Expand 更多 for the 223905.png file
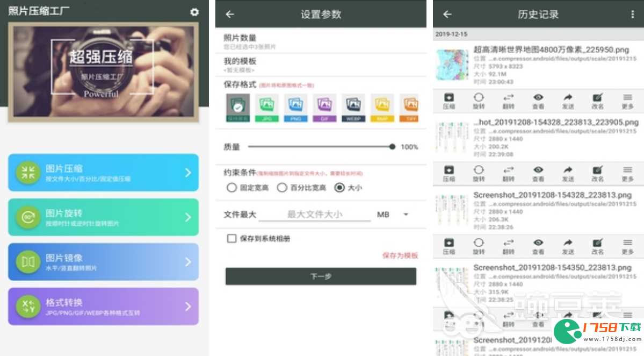This screenshot has width=644, height=356. [627, 174]
